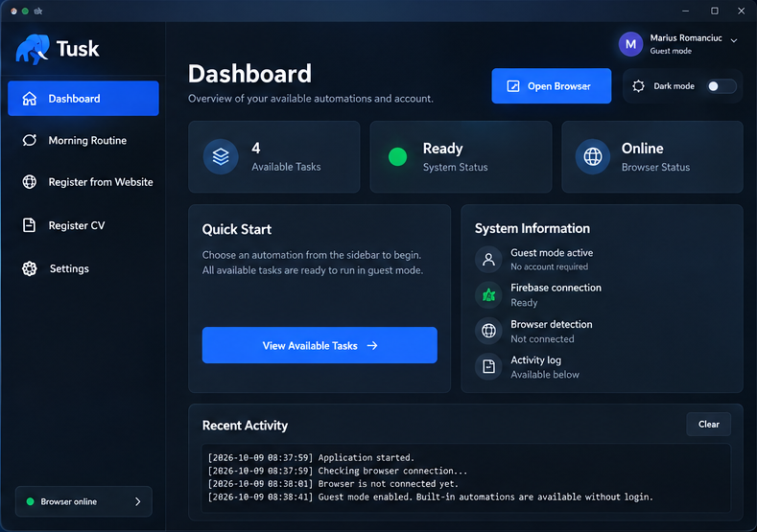Click the Browser detection globe icon

click(x=488, y=331)
